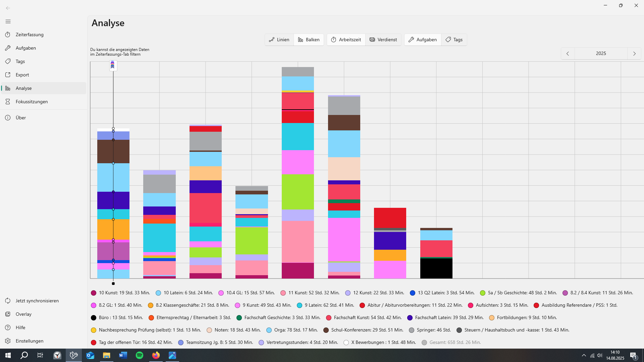
Task: Open Spotify from the taskbar
Action: 140,355
